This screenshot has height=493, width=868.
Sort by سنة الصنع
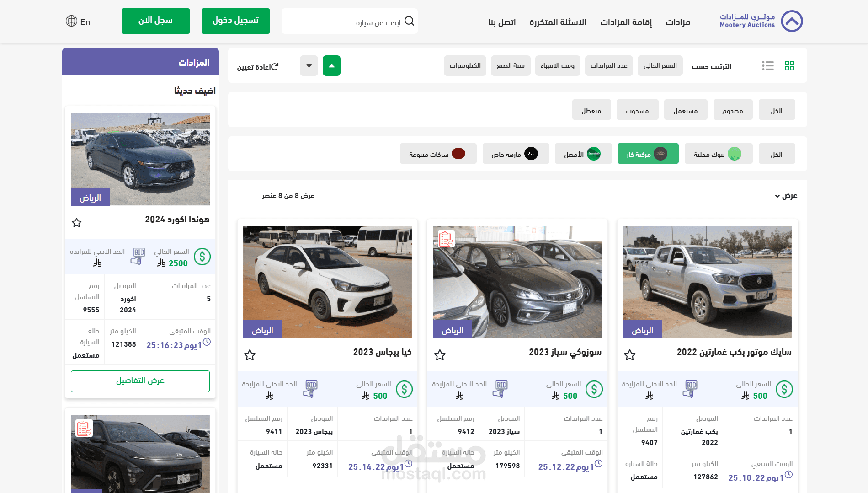tap(511, 66)
